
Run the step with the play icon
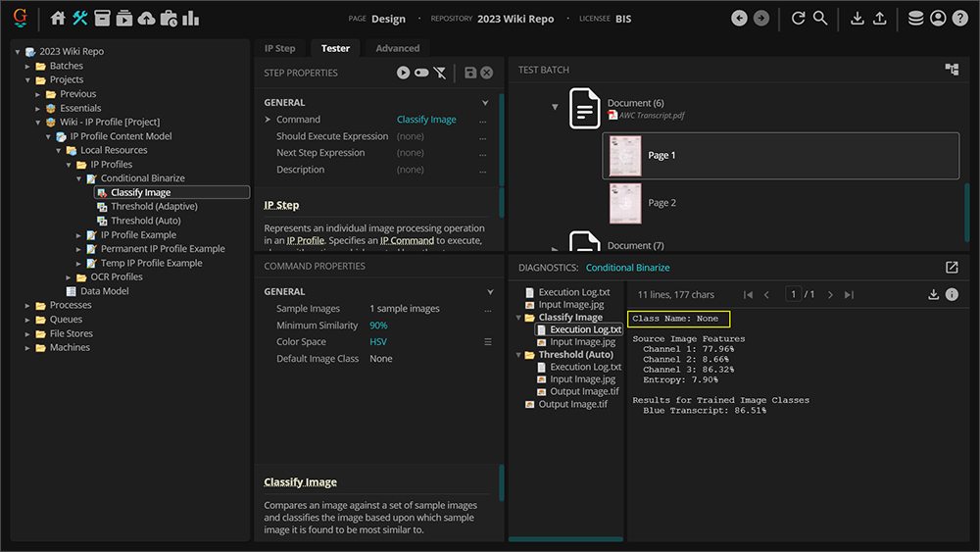tap(403, 73)
